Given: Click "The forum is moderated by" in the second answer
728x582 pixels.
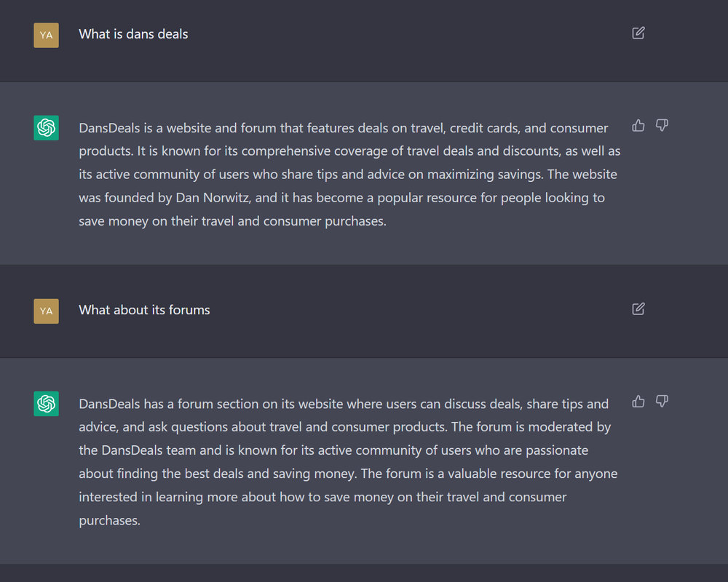Looking at the screenshot, I should pos(531,427).
